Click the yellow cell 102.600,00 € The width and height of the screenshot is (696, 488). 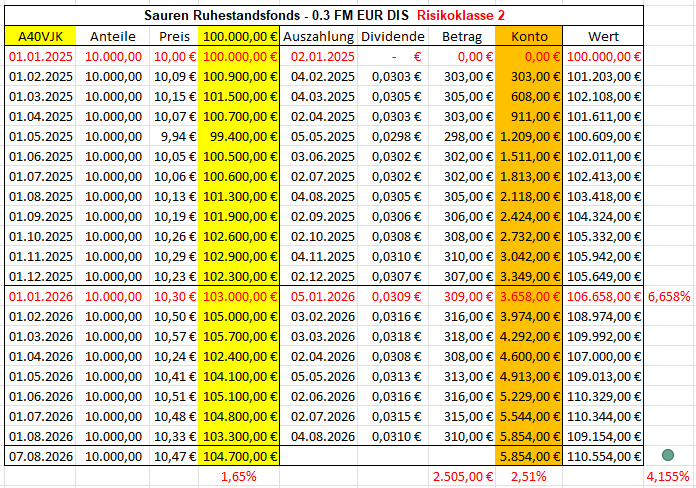click(239, 236)
